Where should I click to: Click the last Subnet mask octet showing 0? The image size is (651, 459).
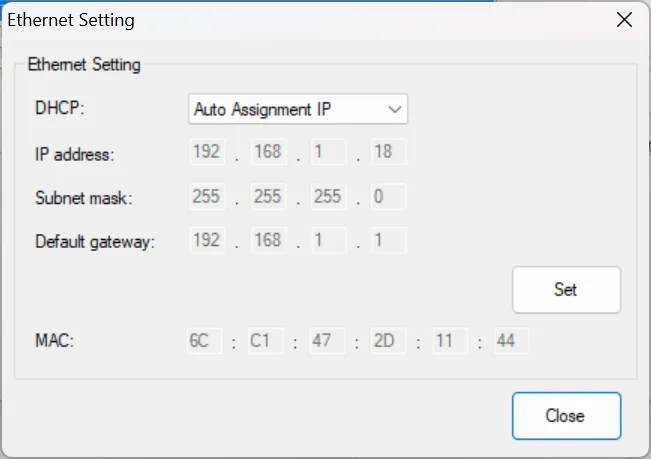(x=387, y=197)
